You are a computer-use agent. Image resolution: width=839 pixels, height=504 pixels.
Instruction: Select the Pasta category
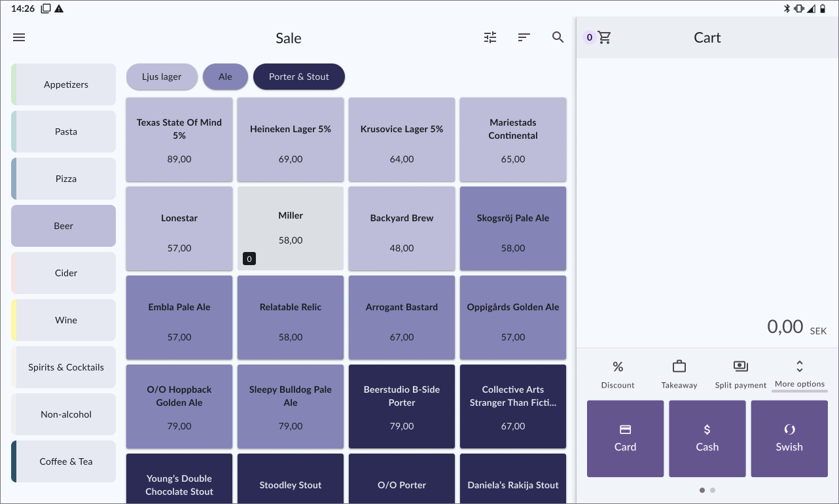point(63,132)
